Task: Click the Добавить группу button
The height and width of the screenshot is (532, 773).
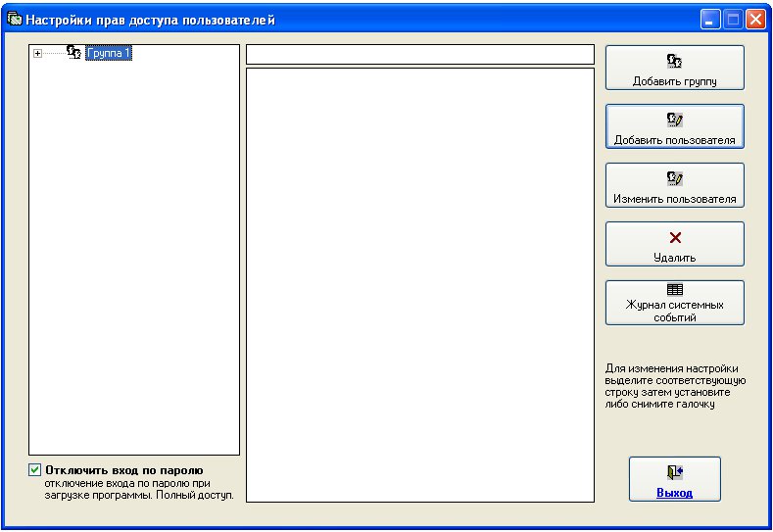Action: tap(674, 68)
